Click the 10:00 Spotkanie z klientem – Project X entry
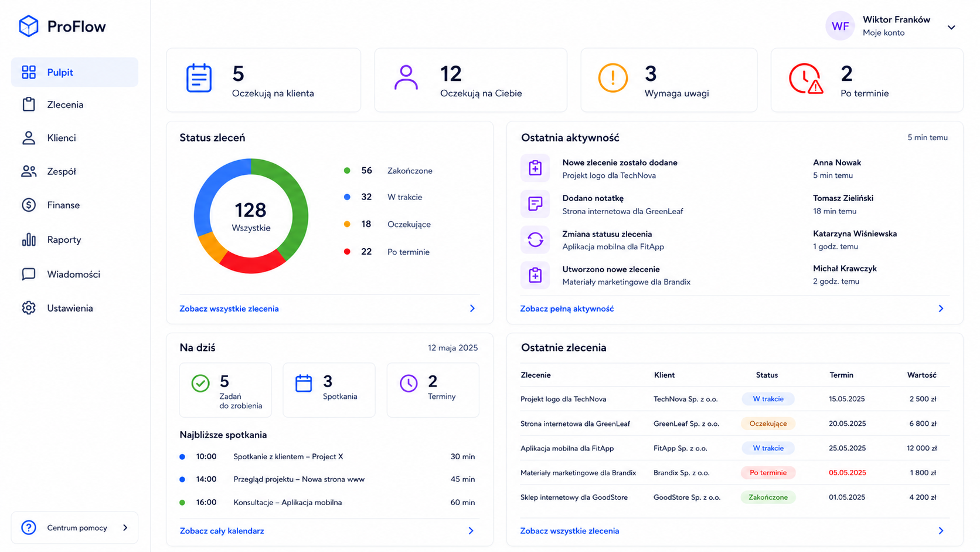Image resolution: width=980 pixels, height=552 pixels. pyautogui.click(x=328, y=456)
